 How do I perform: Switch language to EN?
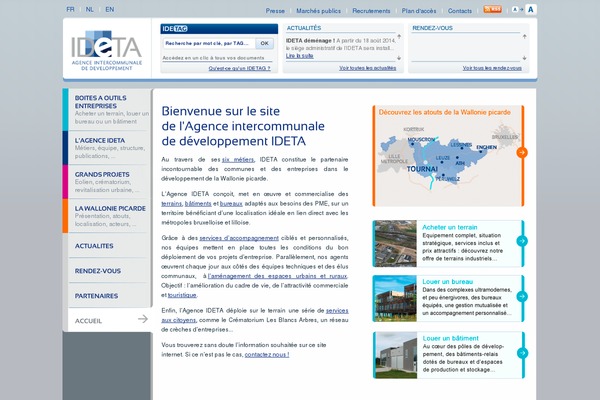[110, 10]
